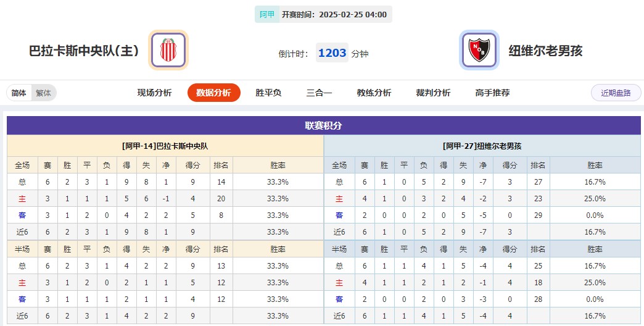Viewport: 644px width, 326px height.
Task: Click the [阿甲-27]纽维尔老男孩 table header
Action: 482,146
